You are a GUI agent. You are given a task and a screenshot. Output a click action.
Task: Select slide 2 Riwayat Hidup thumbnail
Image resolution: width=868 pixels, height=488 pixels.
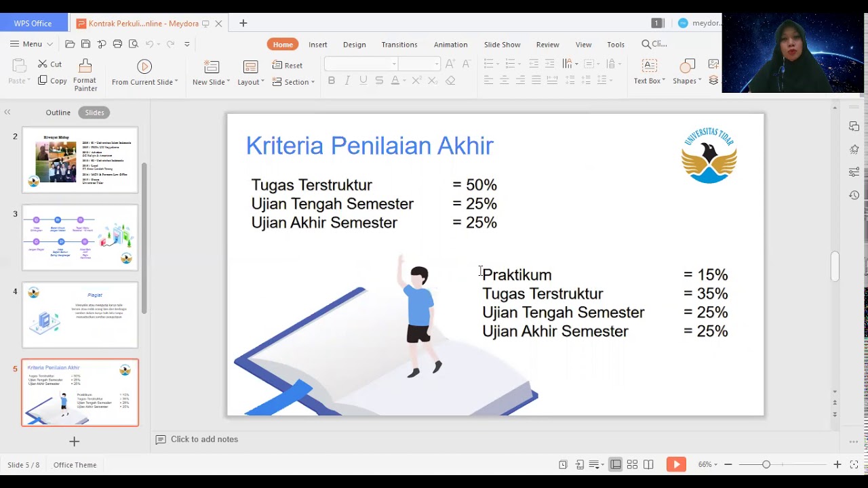[80, 160]
